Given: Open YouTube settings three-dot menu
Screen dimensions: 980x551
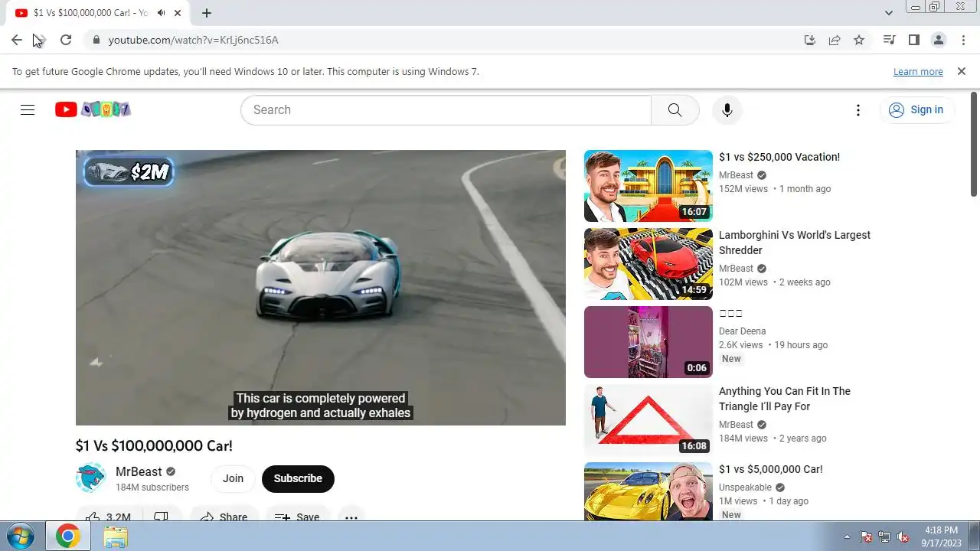Looking at the screenshot, I should (858, 109).
